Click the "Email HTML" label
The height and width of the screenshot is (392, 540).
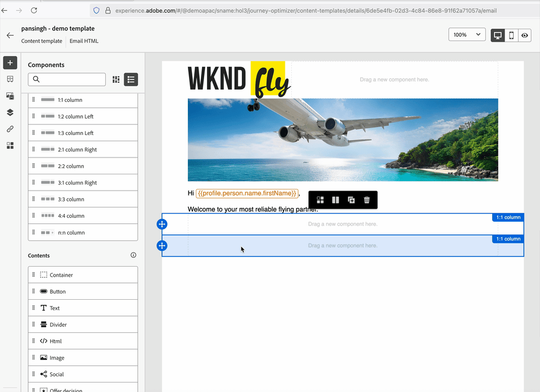(84, 41)
